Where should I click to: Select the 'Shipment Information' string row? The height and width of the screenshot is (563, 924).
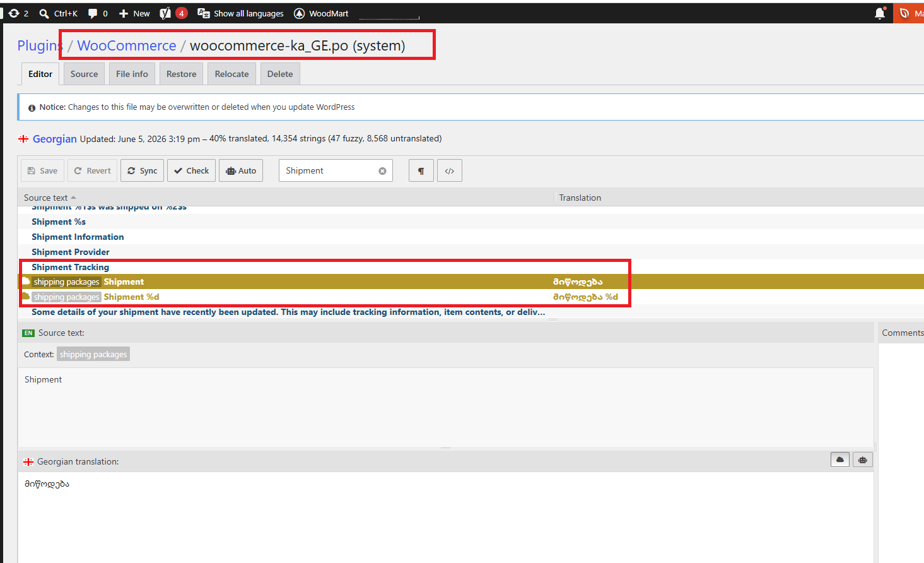click(471, 237)
